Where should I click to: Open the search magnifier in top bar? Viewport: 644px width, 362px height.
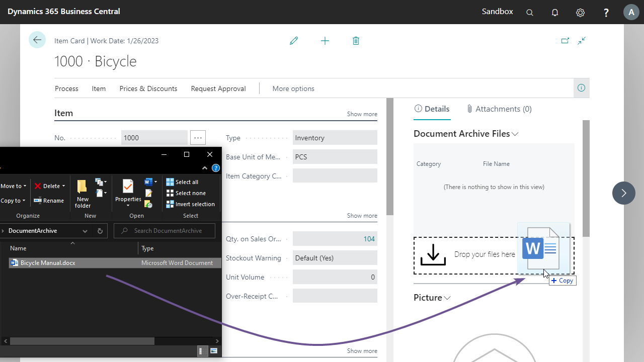point(529,13)
